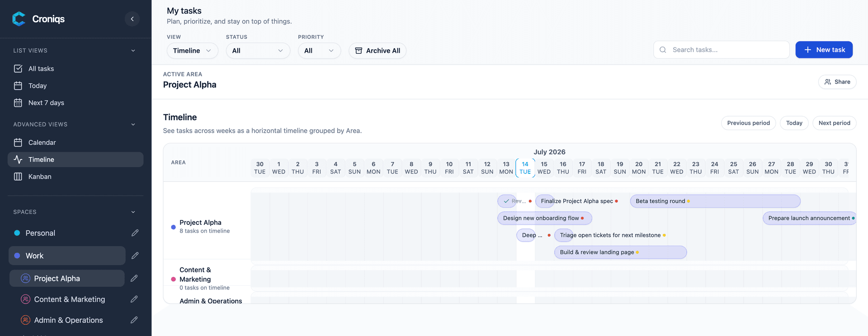The image size is (868, 336).
Task: Click the Croniqs logo icon
Action: (19, 19)
